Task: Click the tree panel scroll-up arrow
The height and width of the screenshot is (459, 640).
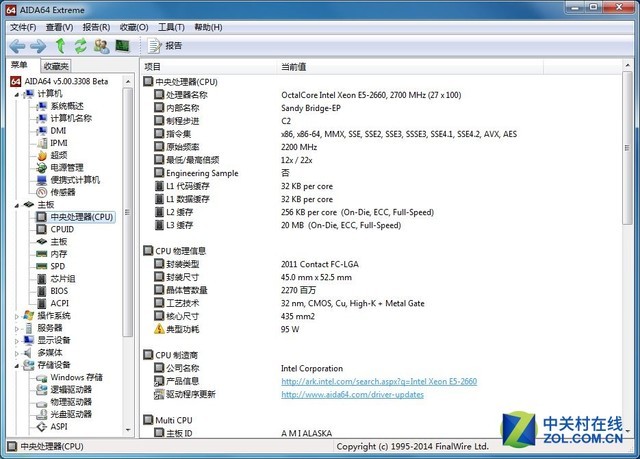Action: point(128,82)
